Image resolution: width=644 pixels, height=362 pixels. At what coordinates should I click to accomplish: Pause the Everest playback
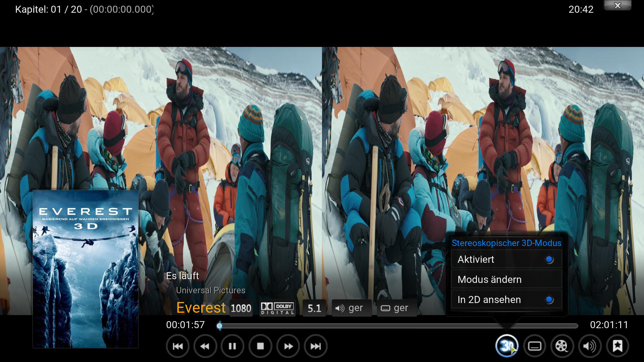(x=232, y=346)
